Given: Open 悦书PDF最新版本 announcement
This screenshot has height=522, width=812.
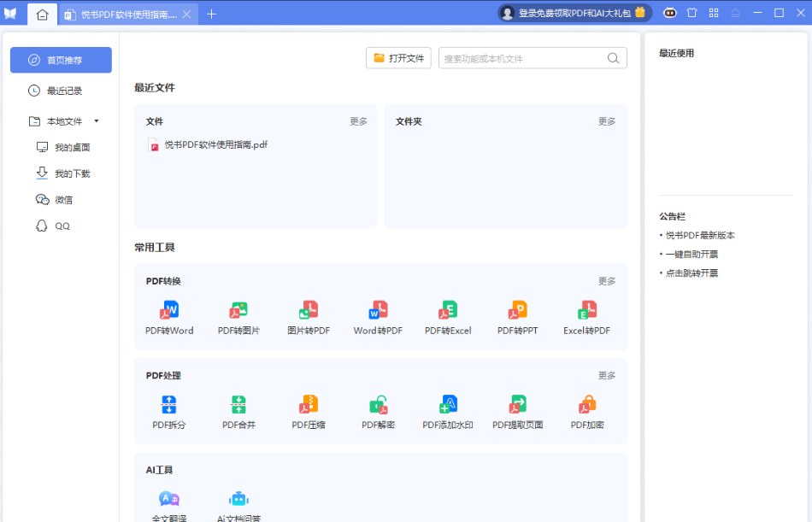Looking at the screenshot, I should pyautogui.click(x=700, y=236).
